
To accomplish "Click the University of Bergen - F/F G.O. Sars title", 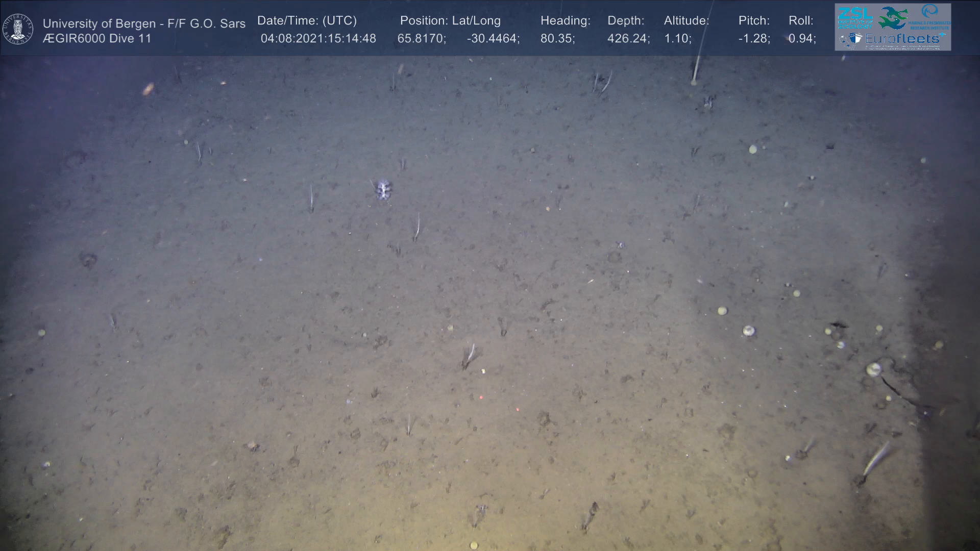I will (x=144, y=23).
